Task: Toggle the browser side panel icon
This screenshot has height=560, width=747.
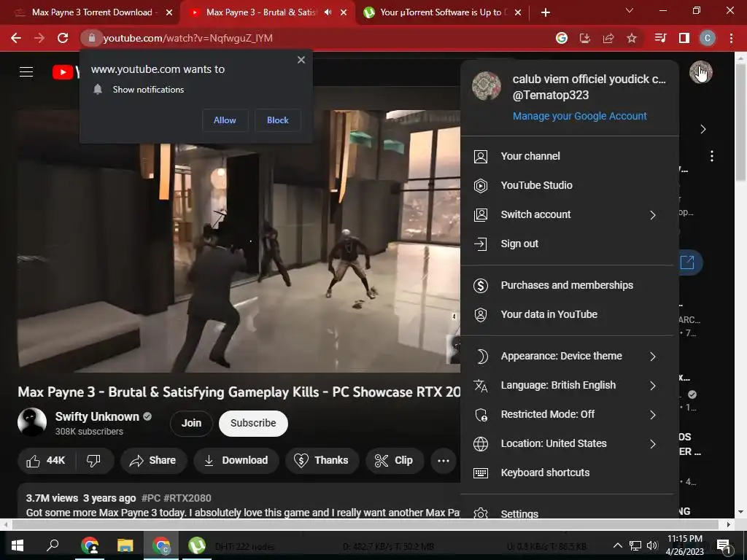Action: pos(684,38)
